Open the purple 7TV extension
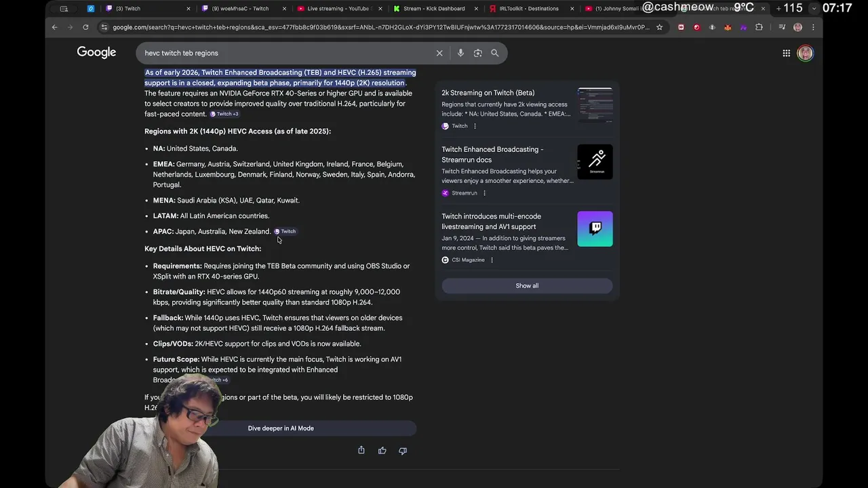 [x=743, y=27]
